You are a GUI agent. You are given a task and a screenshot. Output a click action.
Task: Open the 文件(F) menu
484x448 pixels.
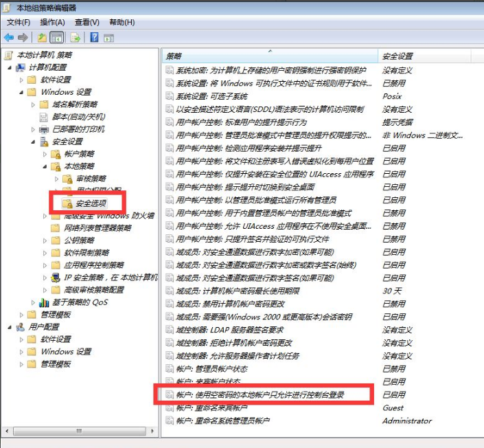19,23
